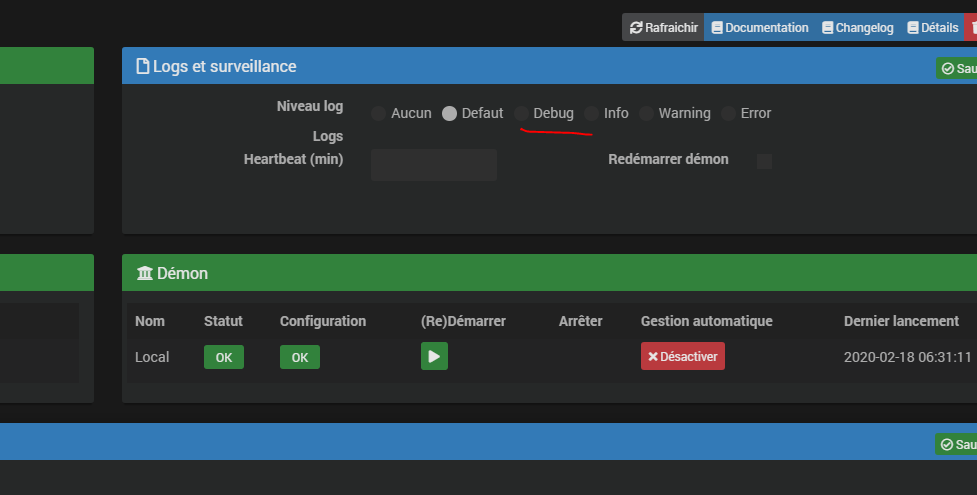Click the bottom panel's save button

[x=957, y=444]
